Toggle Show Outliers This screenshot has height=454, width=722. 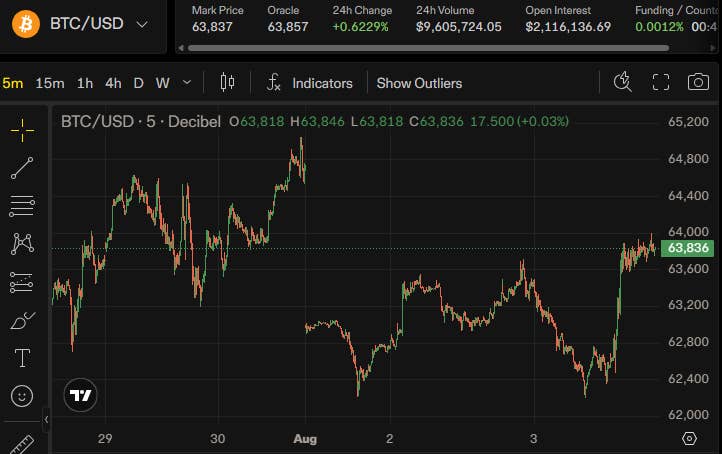[x=419, y=83]
